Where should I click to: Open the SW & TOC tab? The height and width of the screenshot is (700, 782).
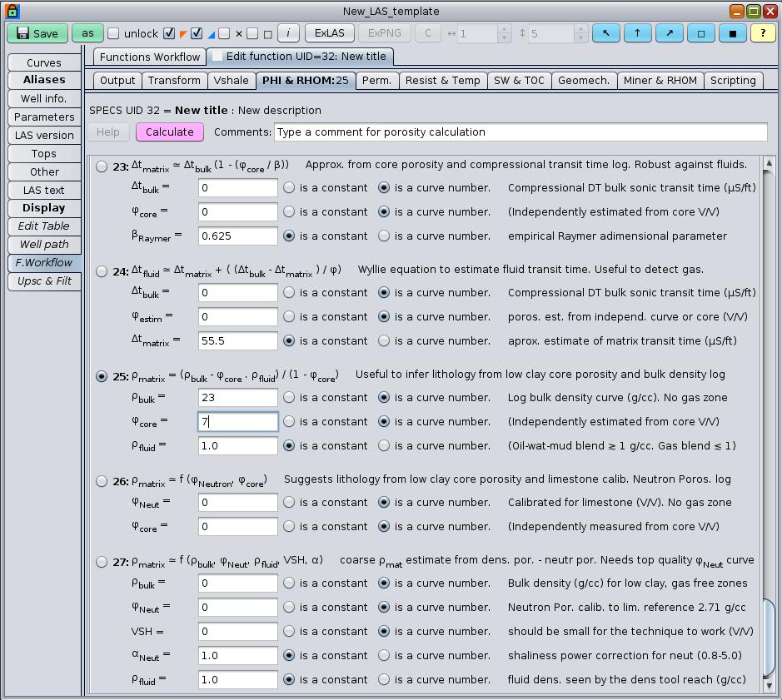pyautogui.click(x=519, y=80)
